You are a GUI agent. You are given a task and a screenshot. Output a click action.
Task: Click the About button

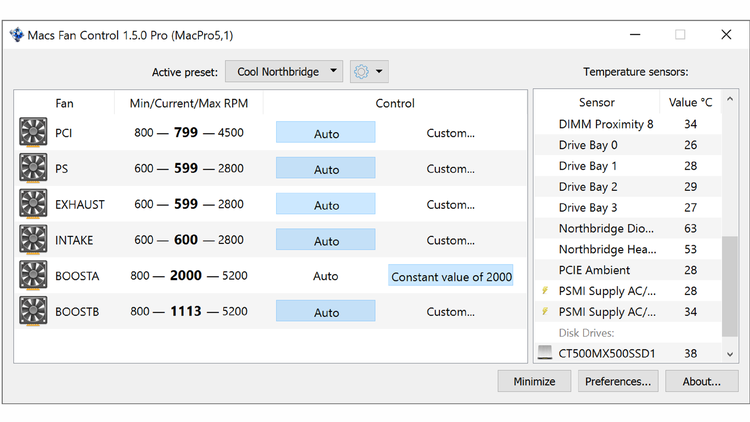coord(701,381)
